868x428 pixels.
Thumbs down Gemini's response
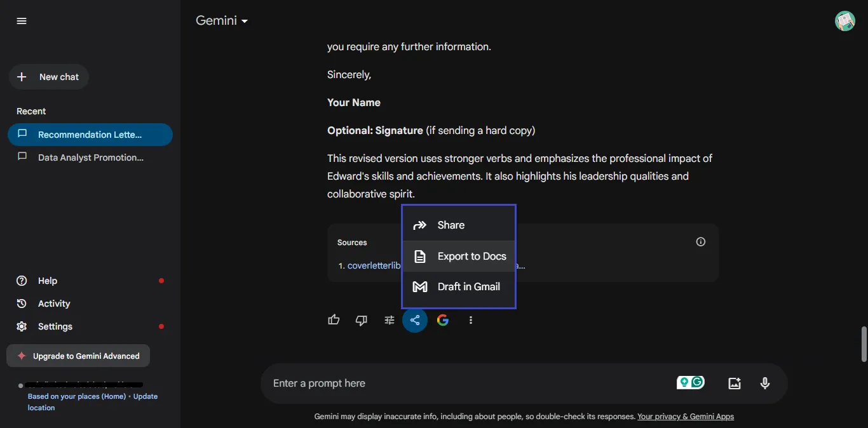(362, 319)
